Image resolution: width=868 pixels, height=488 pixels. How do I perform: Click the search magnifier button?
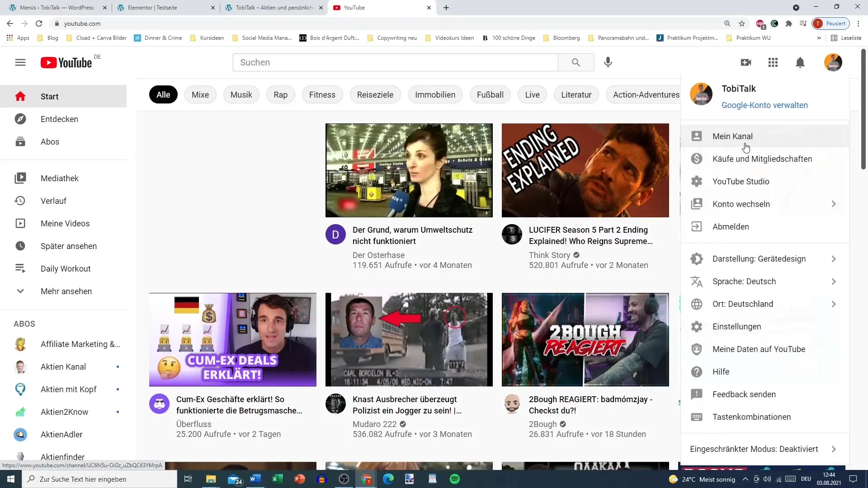[576, 62]
